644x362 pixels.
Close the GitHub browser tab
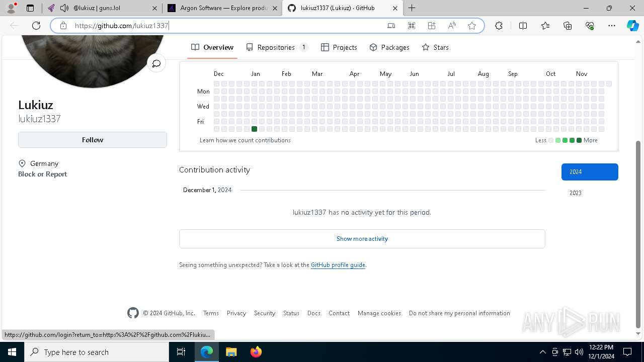point(395,8)
